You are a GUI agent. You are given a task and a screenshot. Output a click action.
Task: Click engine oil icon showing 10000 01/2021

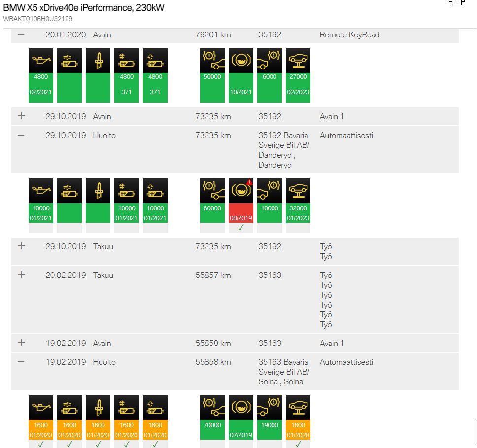41,191
